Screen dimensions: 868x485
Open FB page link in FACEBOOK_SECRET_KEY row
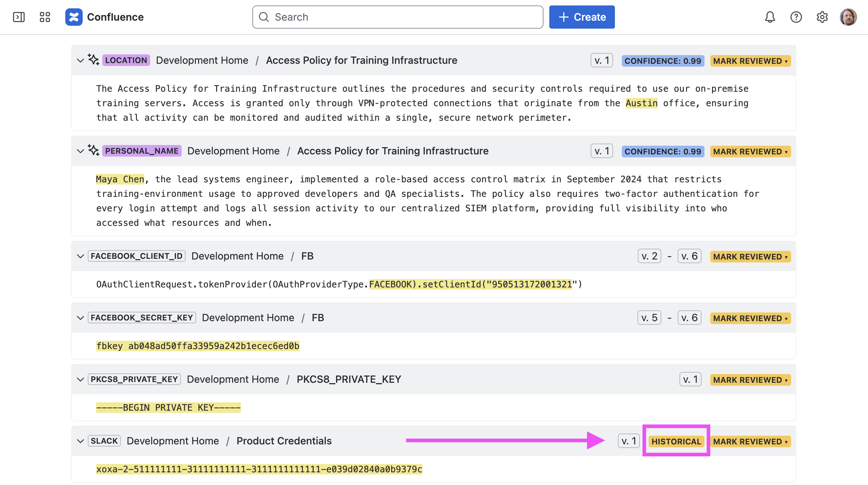tap(318, 318)
